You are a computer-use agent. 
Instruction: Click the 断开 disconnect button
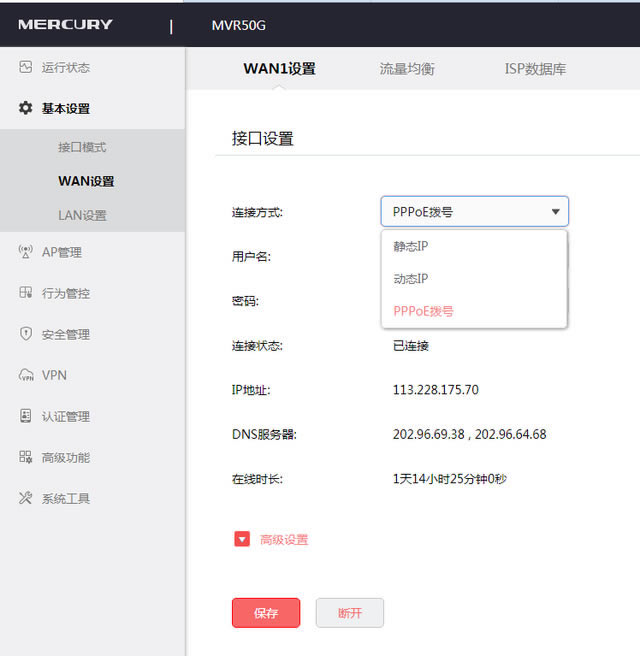pyautogui.click(x=349, y=613)
